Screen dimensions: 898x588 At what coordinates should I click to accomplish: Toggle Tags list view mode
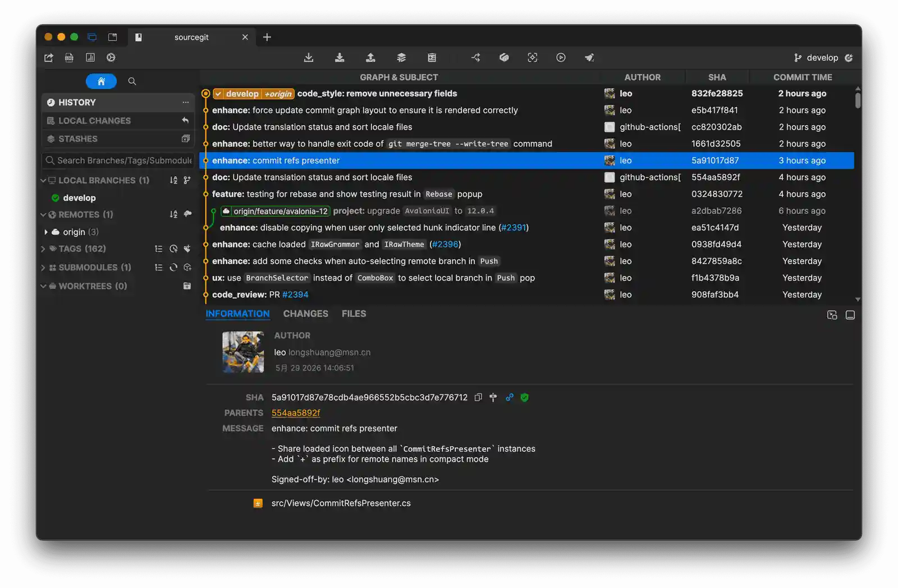[x=159, y=249]
